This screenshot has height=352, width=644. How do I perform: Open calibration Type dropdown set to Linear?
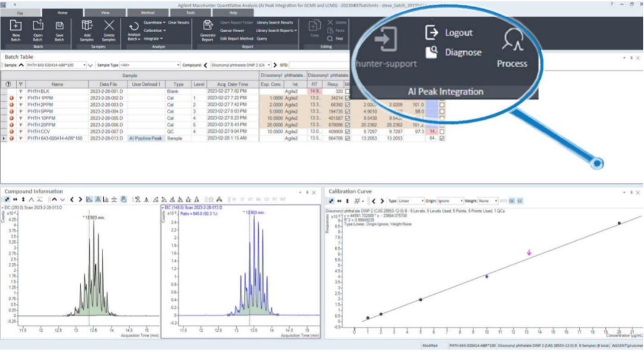pyautogui.click(x=422, y=201)
